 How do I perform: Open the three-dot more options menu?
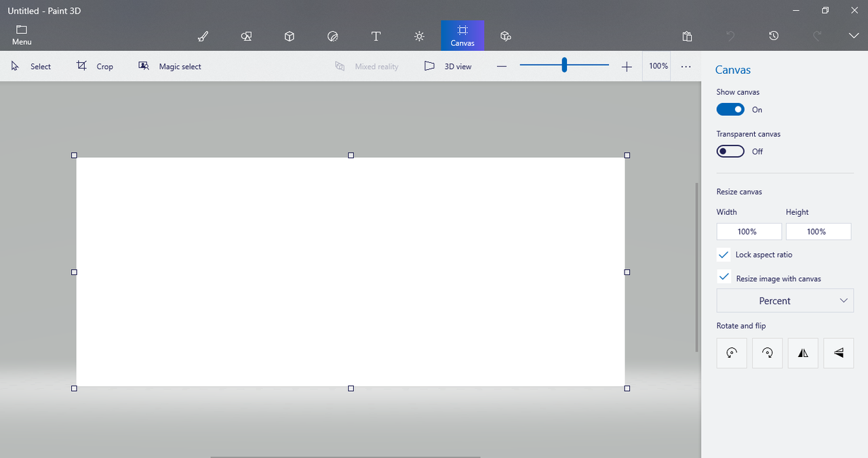point(686,66)
